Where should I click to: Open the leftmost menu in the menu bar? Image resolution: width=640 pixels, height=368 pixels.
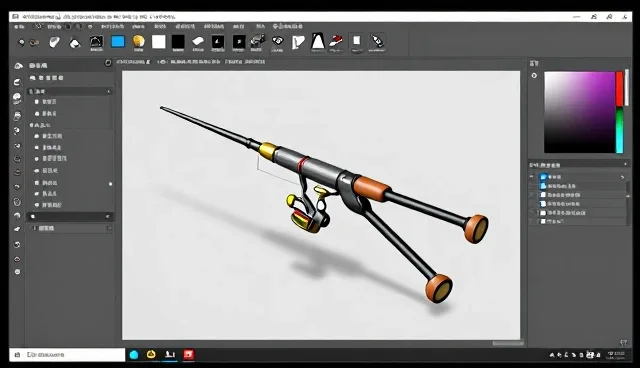(x=19, y=27)
